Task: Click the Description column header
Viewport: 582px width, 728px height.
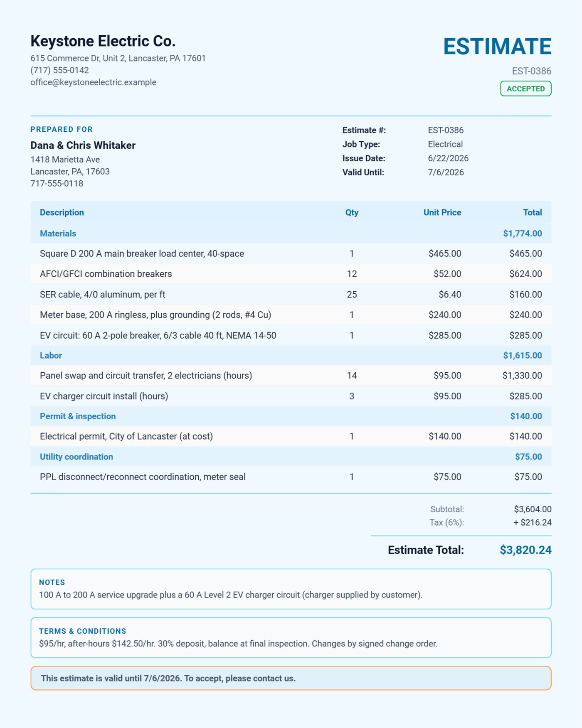Action: pos(62,212)
